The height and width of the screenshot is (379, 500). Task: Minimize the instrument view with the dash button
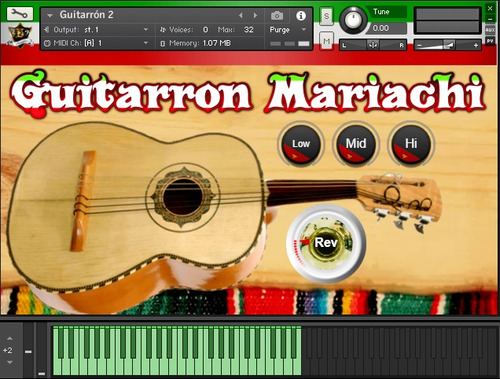[x=490, y=19]
